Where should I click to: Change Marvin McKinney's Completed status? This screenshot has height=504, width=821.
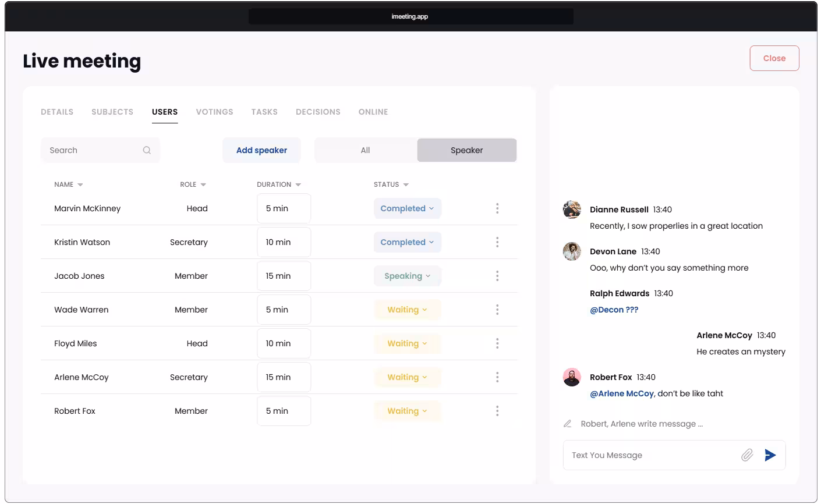[x=407, y=208]
